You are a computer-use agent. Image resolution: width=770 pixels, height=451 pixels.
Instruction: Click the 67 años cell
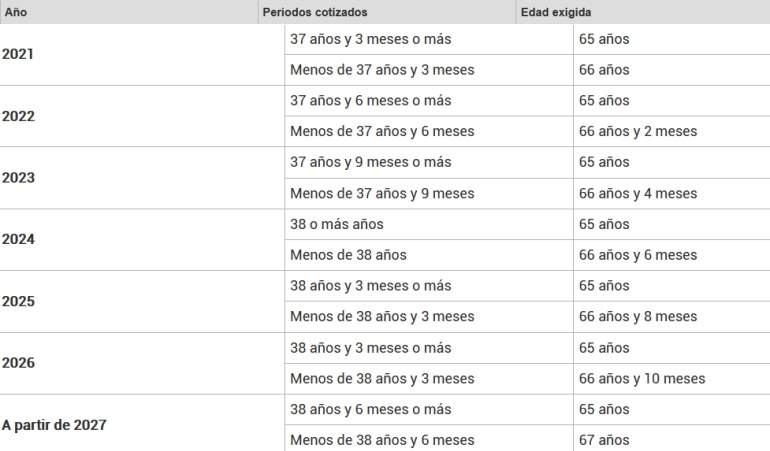[672, 438]
